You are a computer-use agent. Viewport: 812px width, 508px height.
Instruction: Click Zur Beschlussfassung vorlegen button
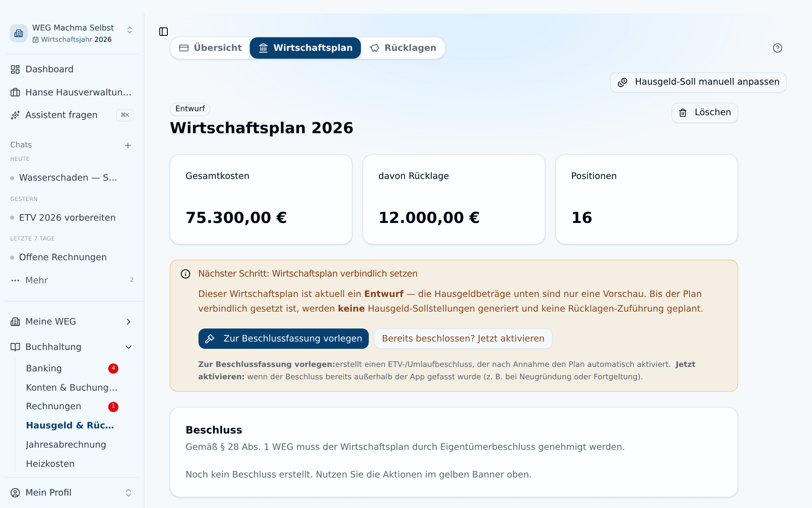(284, 338)
